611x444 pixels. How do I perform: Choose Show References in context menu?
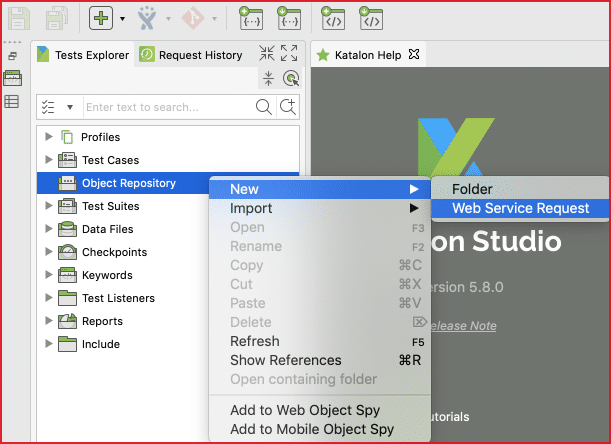[320, 360]
